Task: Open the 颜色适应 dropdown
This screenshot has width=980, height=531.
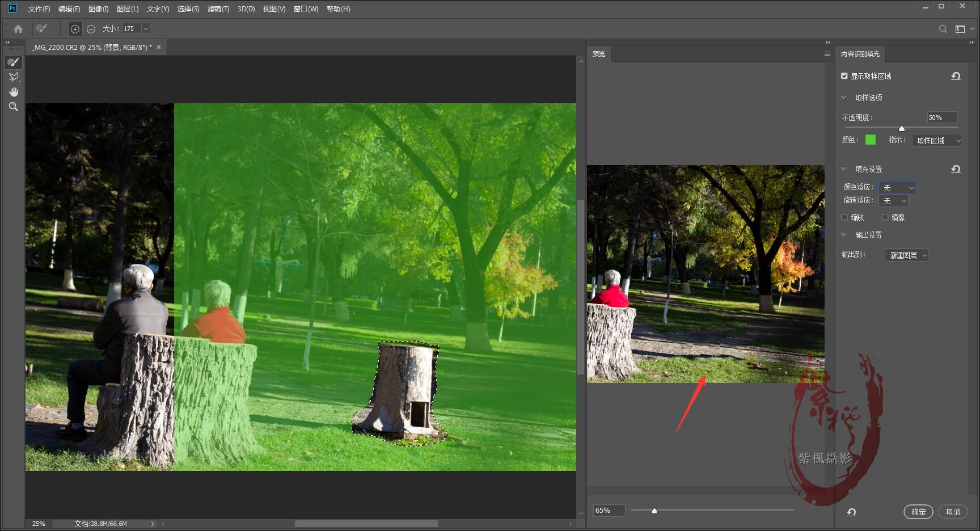Action: (x=897, y=188)
